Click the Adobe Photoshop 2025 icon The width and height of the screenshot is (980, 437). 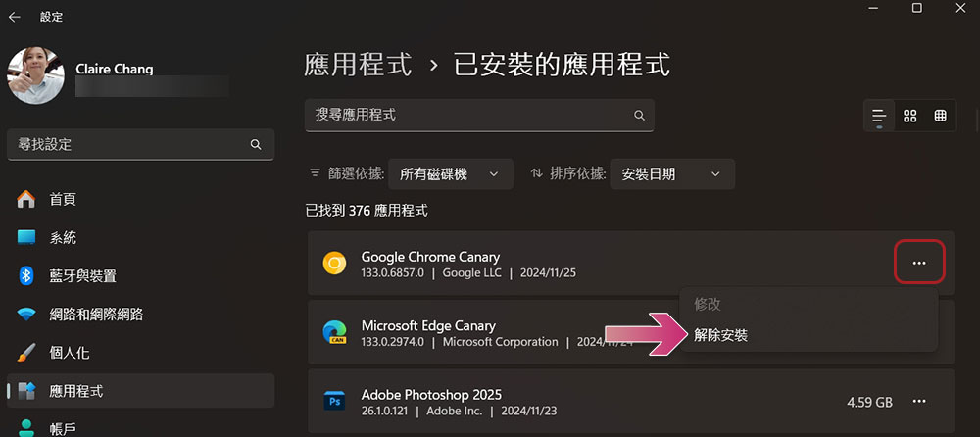coord(334,401)
